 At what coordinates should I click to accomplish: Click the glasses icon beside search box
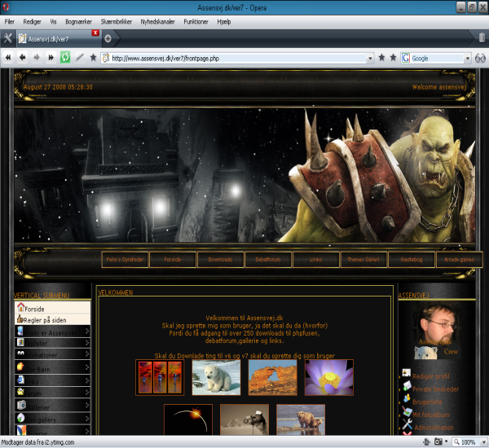click(x=480, y=58)
